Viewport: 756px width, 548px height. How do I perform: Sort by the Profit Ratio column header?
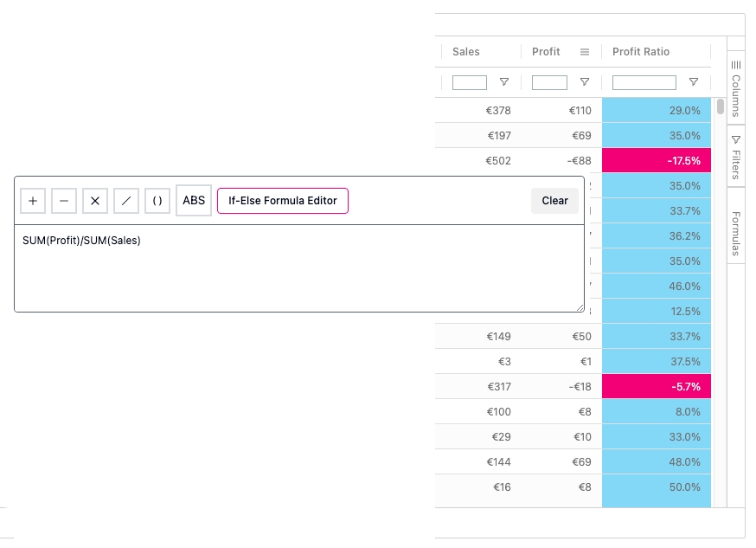(x=641, y=52)
